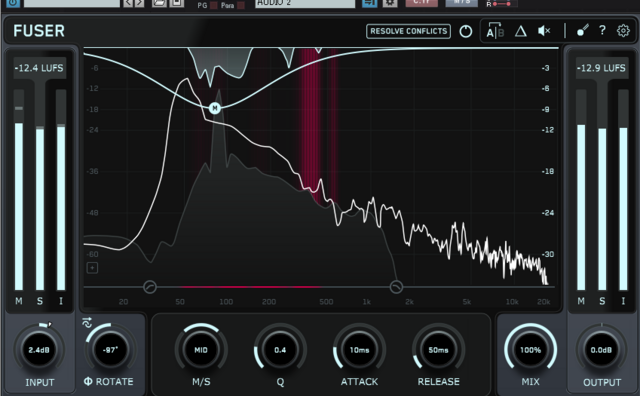Click the INPUT gain knob showing 2.4dB
This screenshot has width=640, height=396.
[39, 350]
